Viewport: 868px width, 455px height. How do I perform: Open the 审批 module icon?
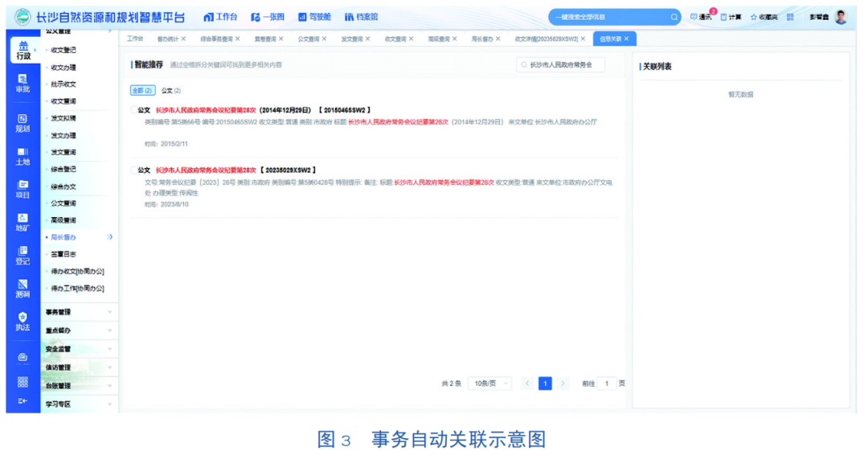[23, 84]
